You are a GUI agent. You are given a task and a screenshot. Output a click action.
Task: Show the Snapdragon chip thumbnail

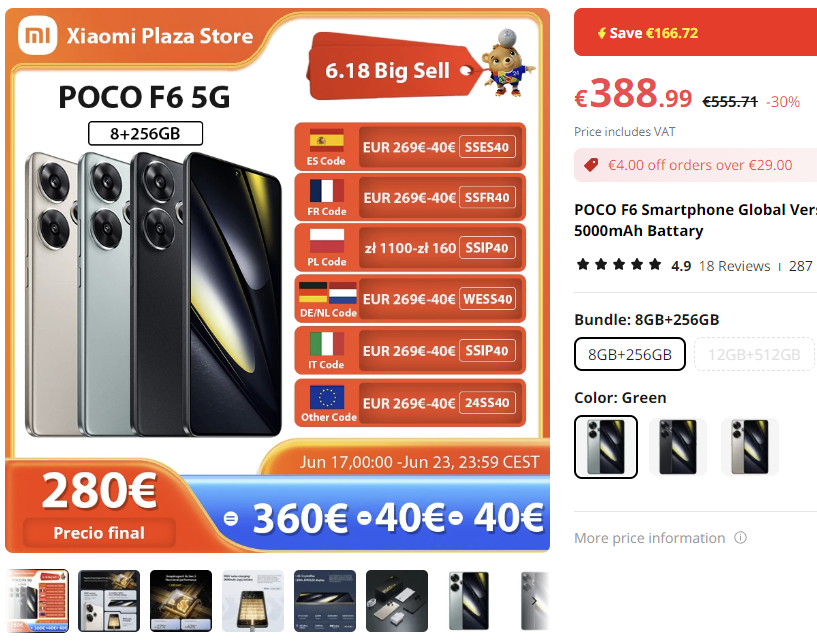coord(181,601)
